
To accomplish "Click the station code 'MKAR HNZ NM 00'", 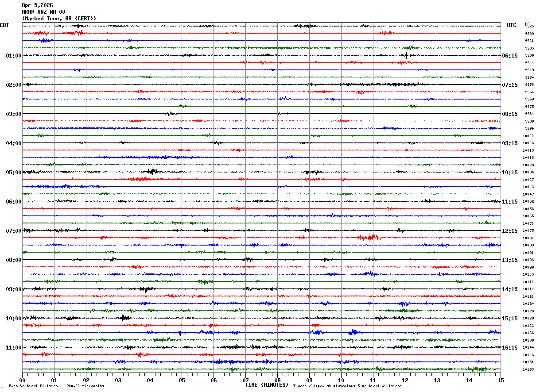I will tap(43, 12).
